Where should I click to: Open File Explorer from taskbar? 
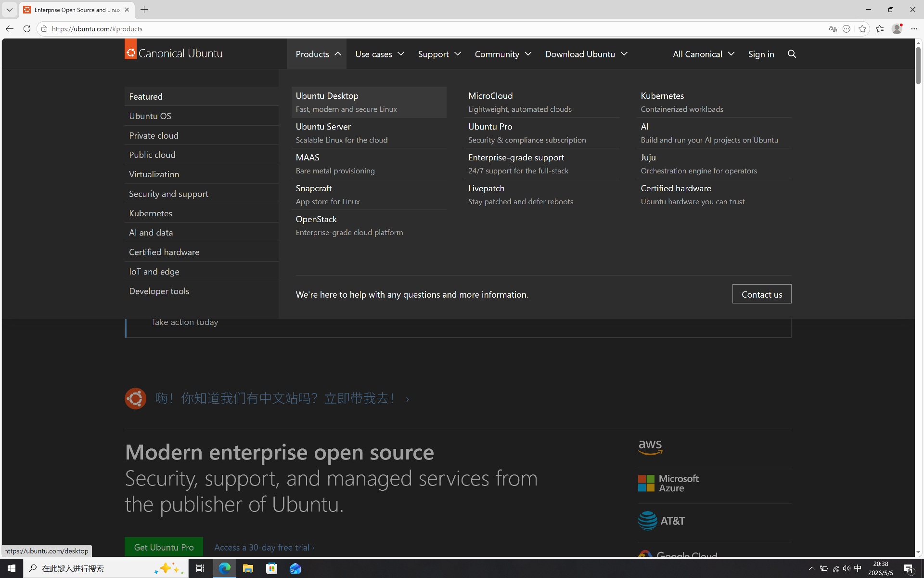248,568
